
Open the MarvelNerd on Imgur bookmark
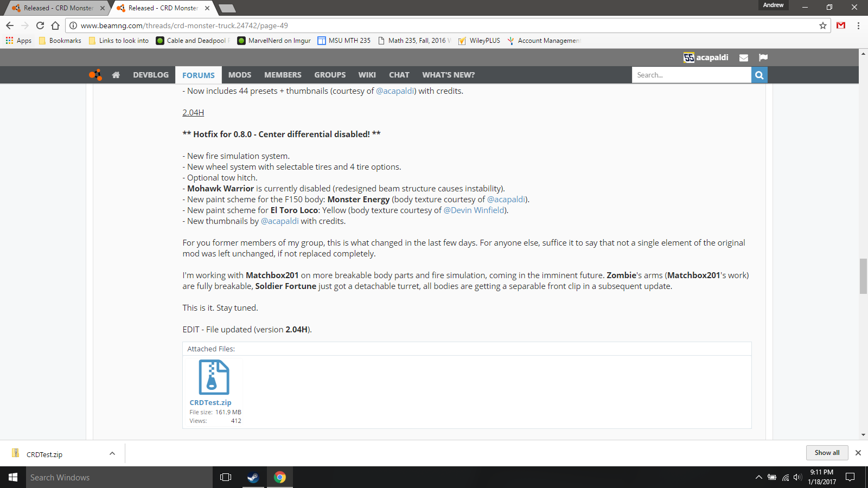pyautogui.click(x=275, y=41)
